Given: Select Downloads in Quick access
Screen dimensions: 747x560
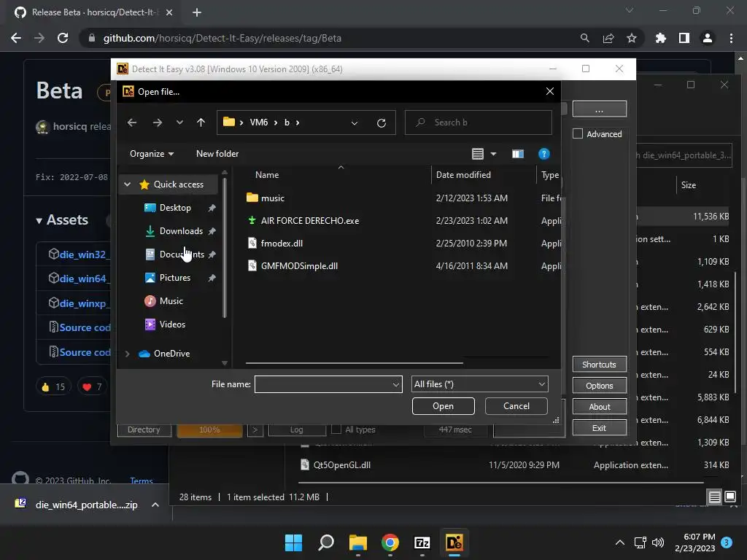Looking at the screenshot, I should click(181, 231).
